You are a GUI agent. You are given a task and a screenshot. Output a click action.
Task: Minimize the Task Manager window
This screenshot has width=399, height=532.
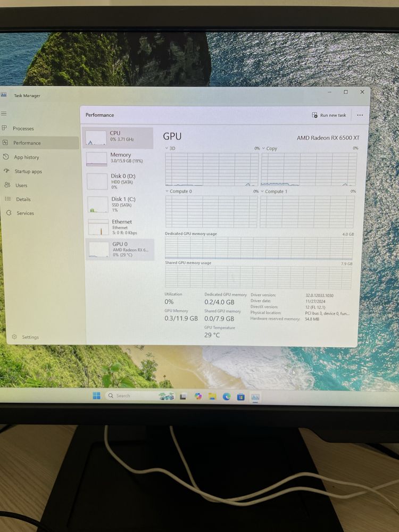pyautogui.click(x=329, y=92)
